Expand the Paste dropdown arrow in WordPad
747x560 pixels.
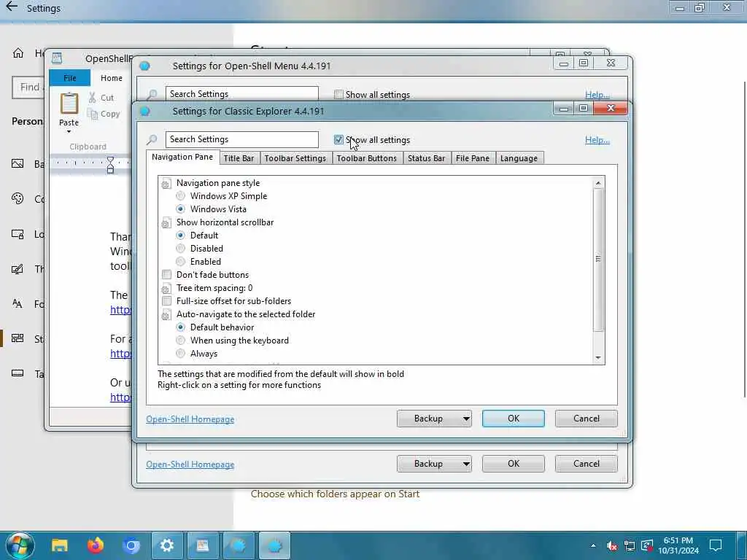point(69,132)
